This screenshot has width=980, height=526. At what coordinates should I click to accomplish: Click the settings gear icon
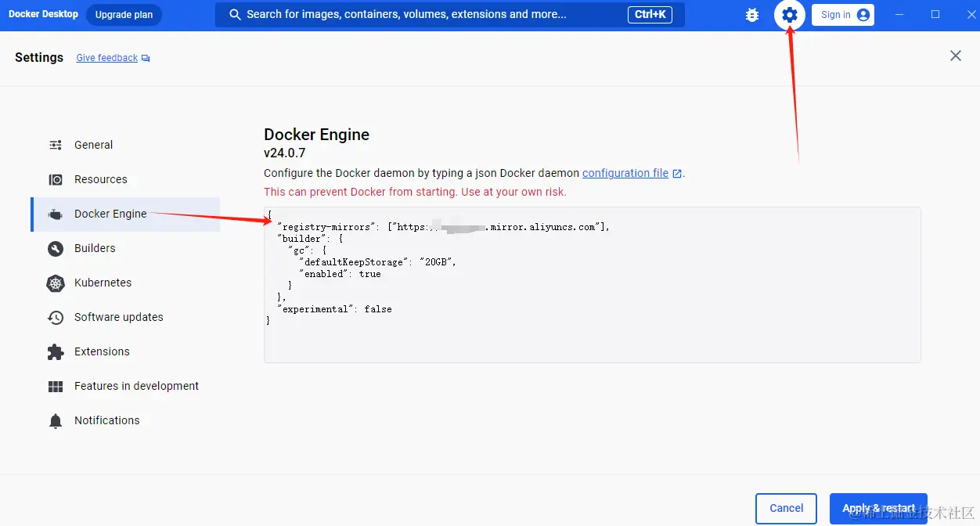click(x=790, y=15)
